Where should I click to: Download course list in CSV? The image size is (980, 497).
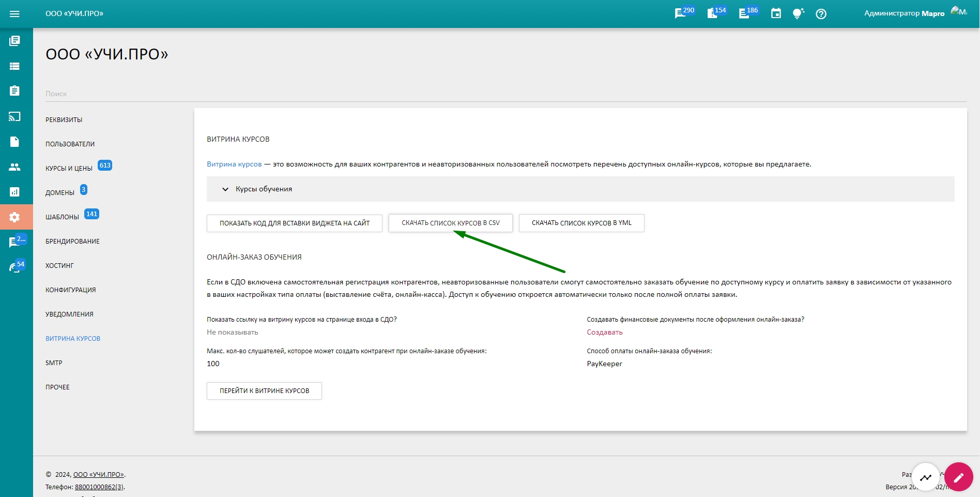(x=451, y=223)
